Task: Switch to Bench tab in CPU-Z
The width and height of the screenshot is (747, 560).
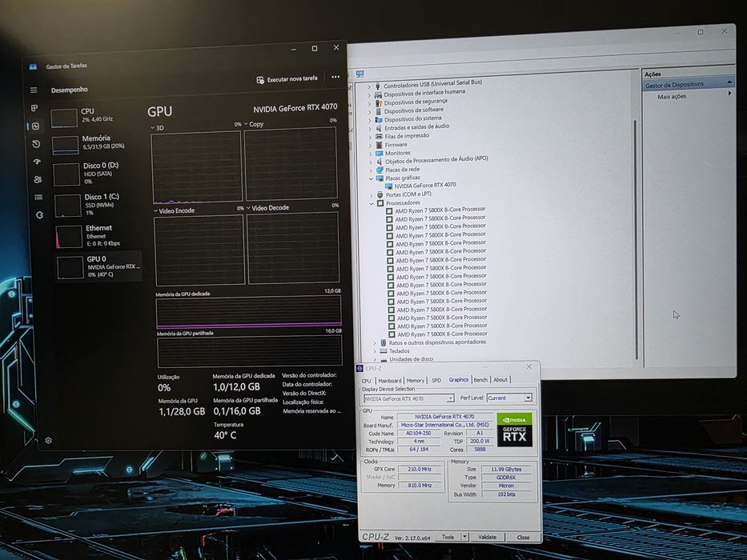Action: point(480,379)
